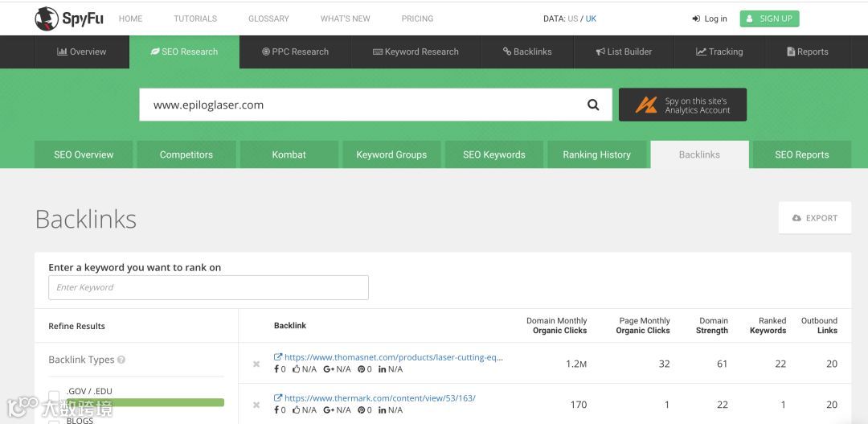Screen dimensions: 868x424
Task: Click the 170 domain clicks value
Action: click(x=579, y=405)
